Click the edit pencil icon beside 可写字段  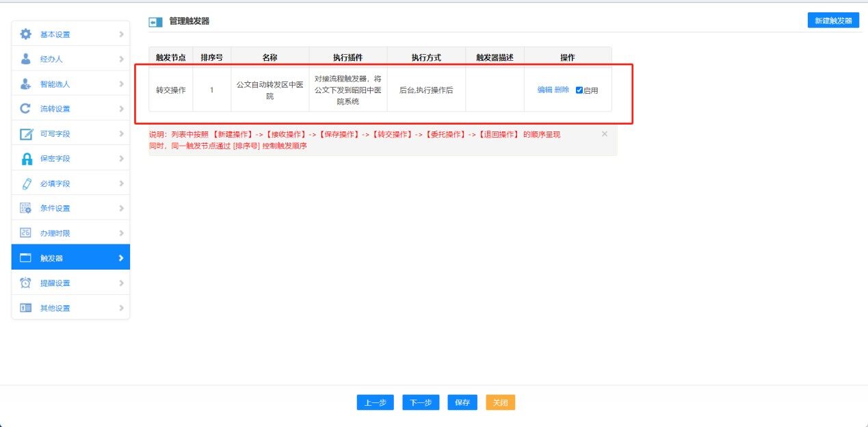[x=26, y=134]
